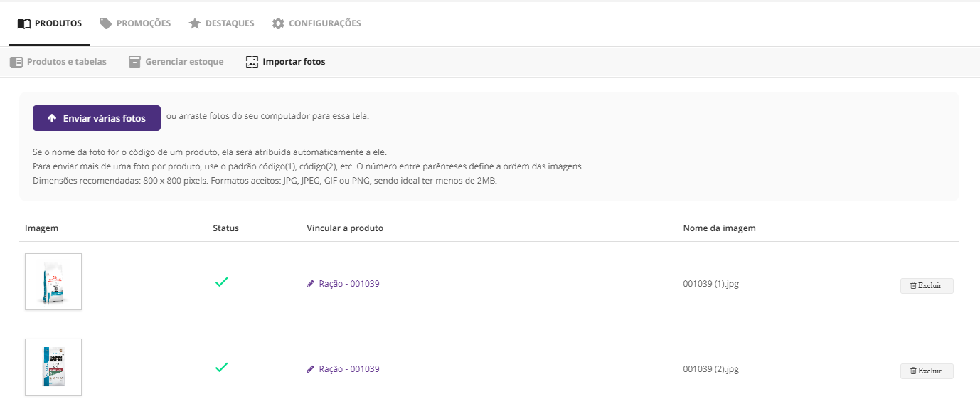980x414 pixels.
Task: Click the Gerenciar estoque box icon
Action: click(x=134, y=62)
